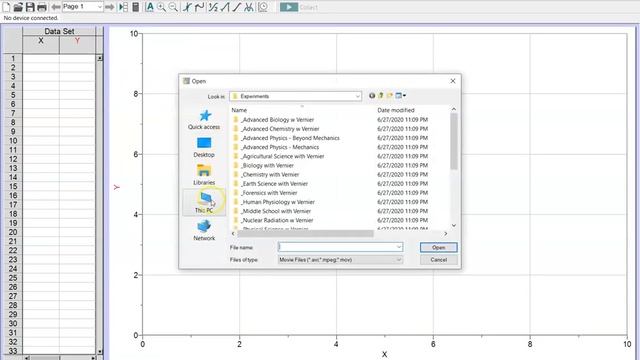Click the X column header in data table

point(41,45)
